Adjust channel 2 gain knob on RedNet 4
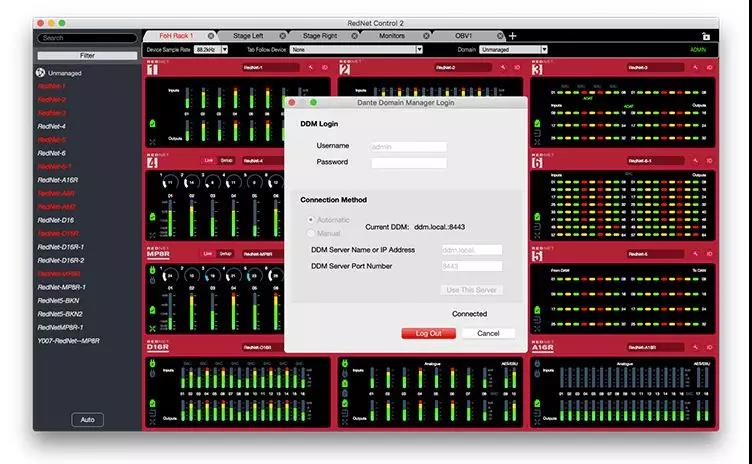752x464 pixels. [191, 182]
